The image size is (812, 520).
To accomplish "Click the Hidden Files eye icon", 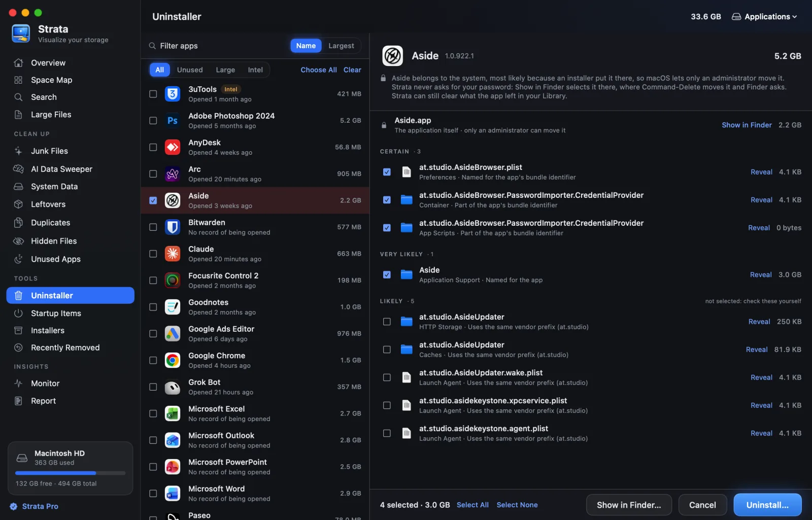I will [18, 241].
